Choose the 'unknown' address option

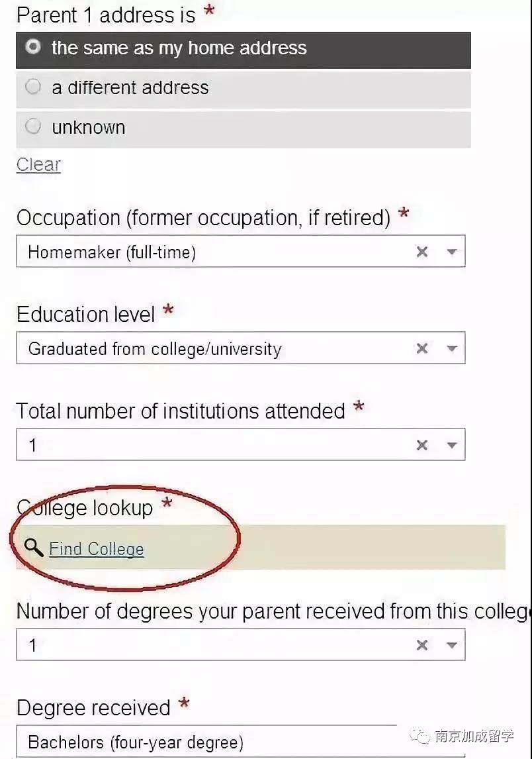point(244,129)
